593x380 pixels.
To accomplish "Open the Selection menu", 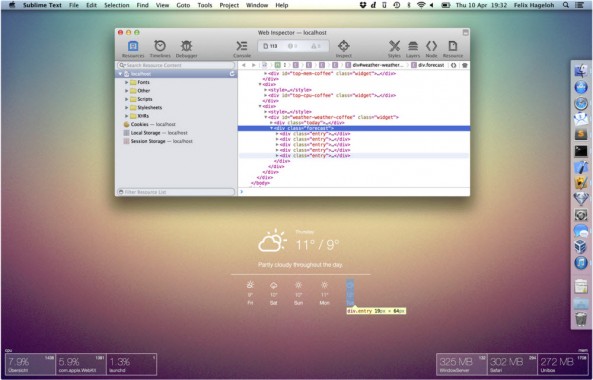I will 116,5.
